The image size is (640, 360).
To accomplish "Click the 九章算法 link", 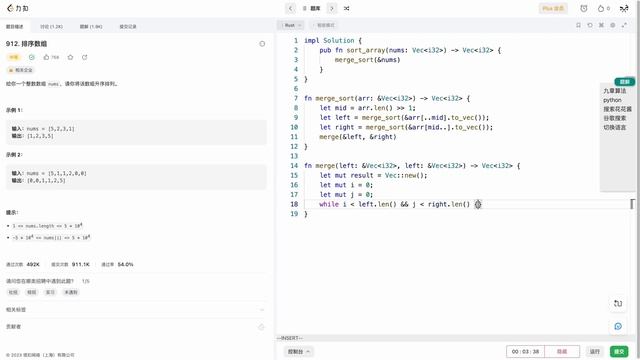I will point(615,91).
